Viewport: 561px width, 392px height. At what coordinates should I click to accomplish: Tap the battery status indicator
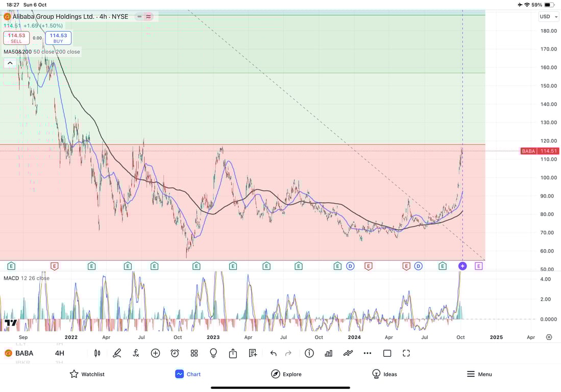point(549,5)
